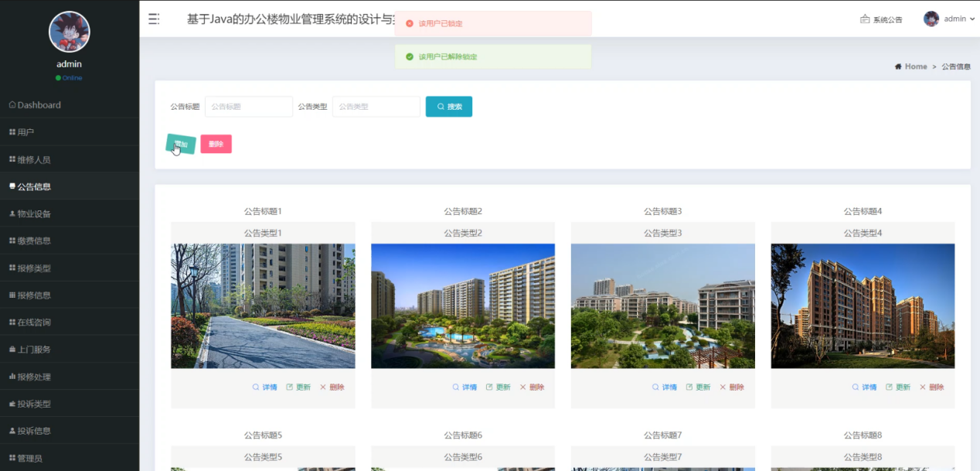Screen dimensions: 980x471
Task: Open the image of 公告标题4
Action: 863,306
